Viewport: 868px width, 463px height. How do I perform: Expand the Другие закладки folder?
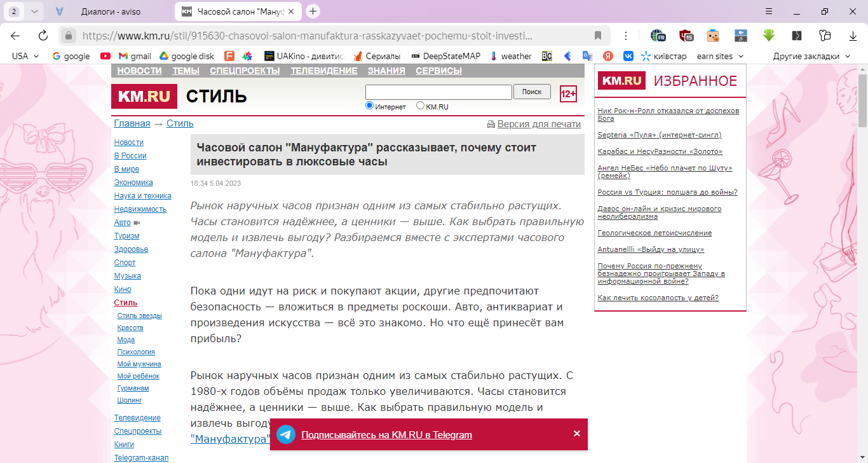tap(811, 56)
